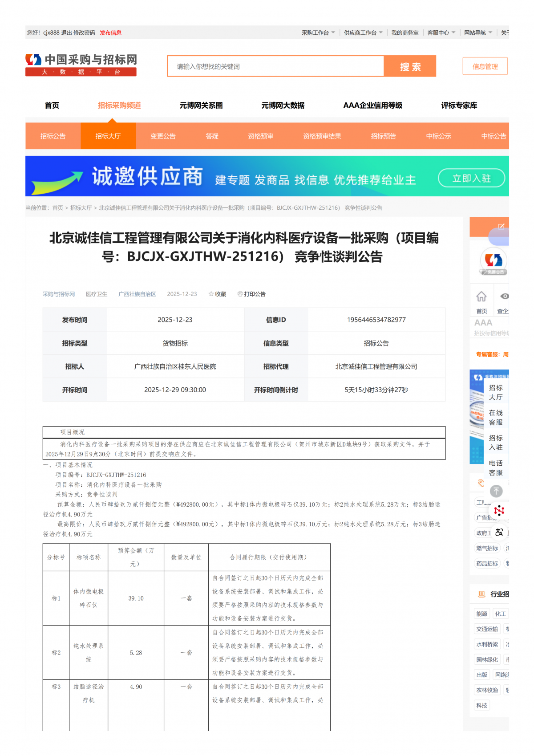Screen dimensions: 534x756
Task: Expand the 供应商工作台 dropdown
Action: tap(363, 33)
